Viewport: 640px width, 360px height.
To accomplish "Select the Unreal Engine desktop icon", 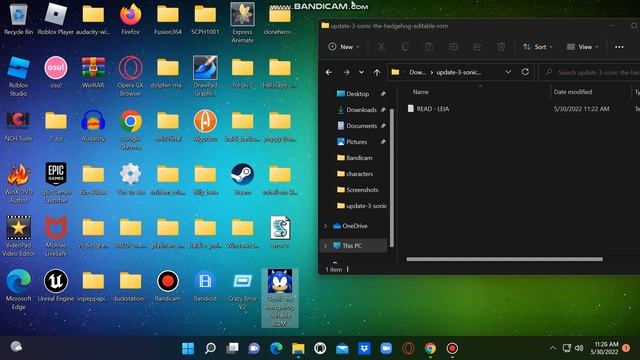I will (x=56, y=286).
